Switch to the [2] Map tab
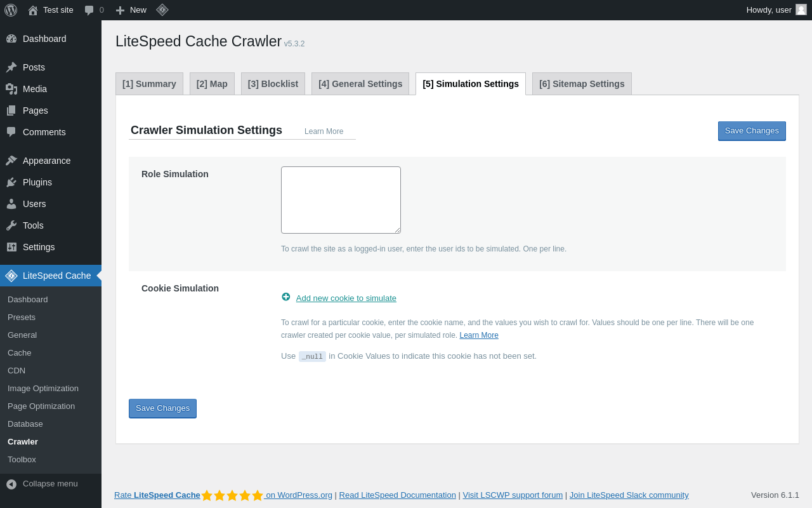This screenshot has height=508, width=812. point(212,84)
